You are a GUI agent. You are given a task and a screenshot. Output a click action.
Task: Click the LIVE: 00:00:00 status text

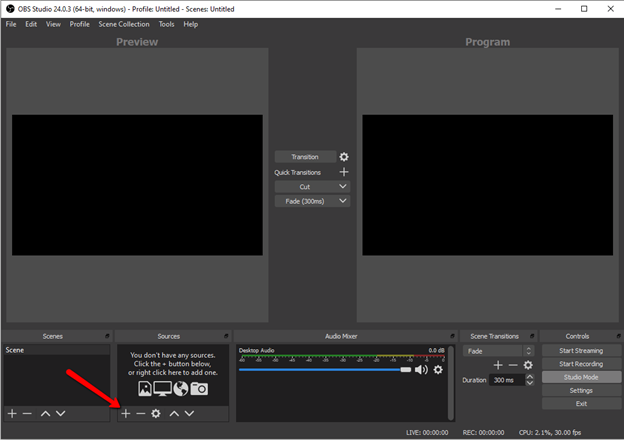click(x=427, y=432)
